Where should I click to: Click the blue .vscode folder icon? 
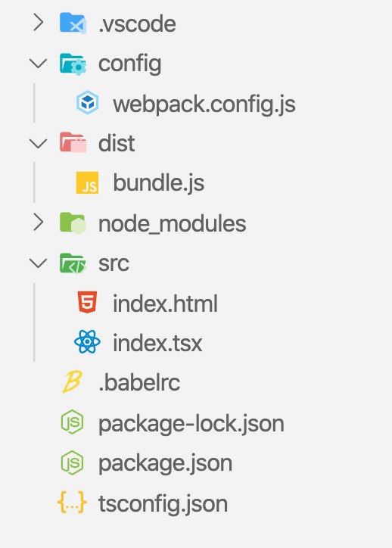[73, 23]
